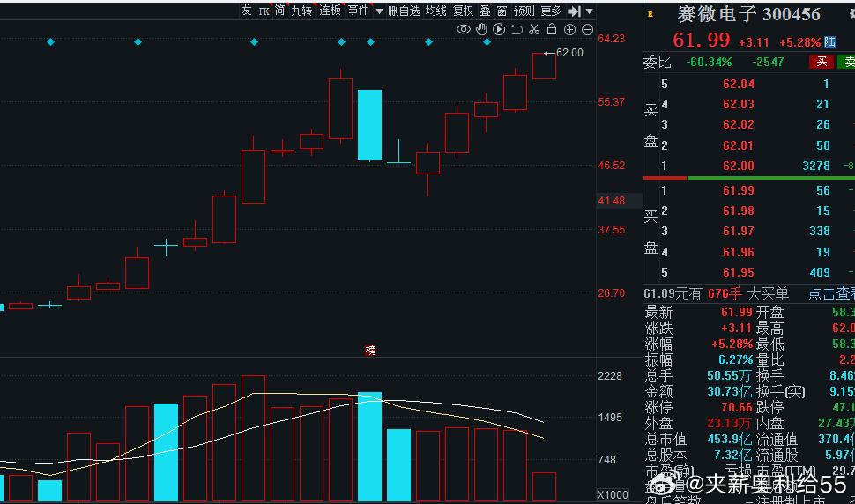Zoom out with the minus circle icon
The image size is (855, 504).
pyautogui.click(x=587, y=30)
